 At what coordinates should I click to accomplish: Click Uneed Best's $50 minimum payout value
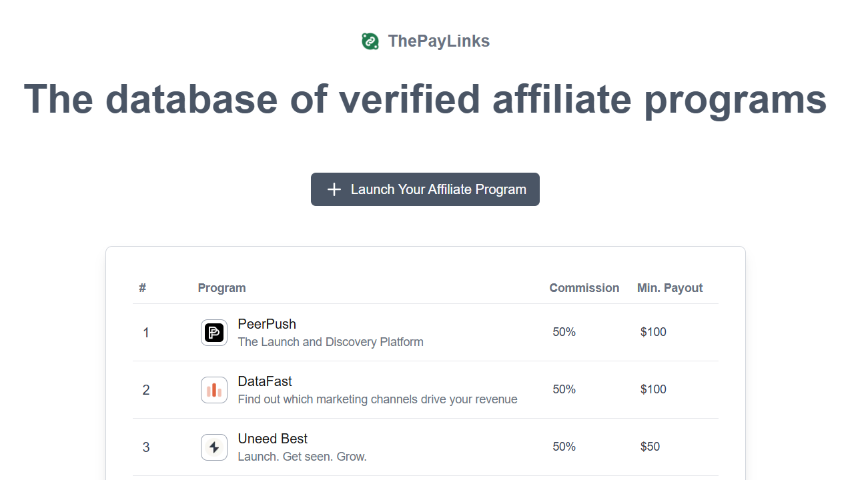[650, 447]
